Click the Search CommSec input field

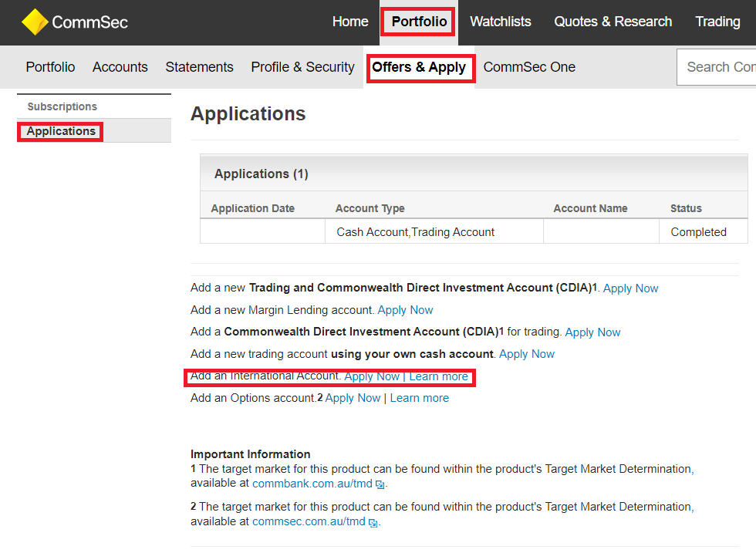click(717, 67)
